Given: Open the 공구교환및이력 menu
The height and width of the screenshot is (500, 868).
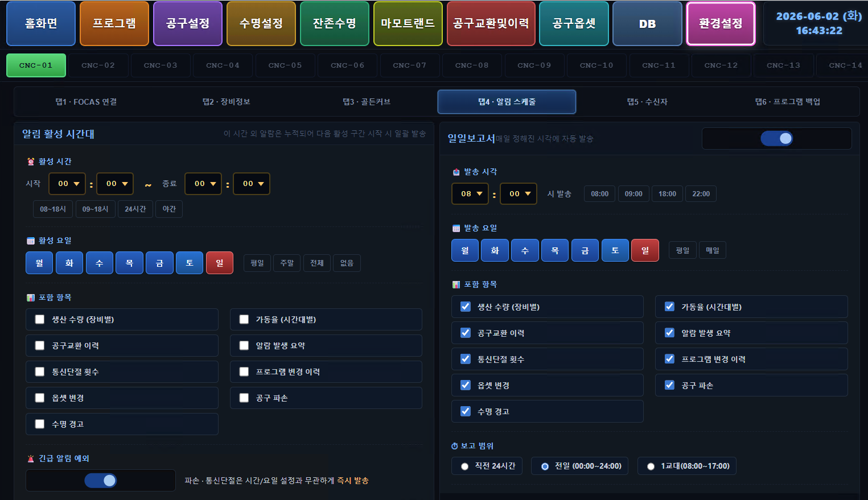Looking at the screenshot, I should tap(491, 23).
